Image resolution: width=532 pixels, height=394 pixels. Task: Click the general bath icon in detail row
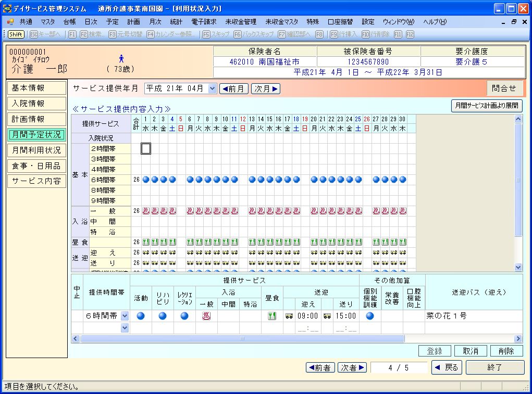coord(206,316)
